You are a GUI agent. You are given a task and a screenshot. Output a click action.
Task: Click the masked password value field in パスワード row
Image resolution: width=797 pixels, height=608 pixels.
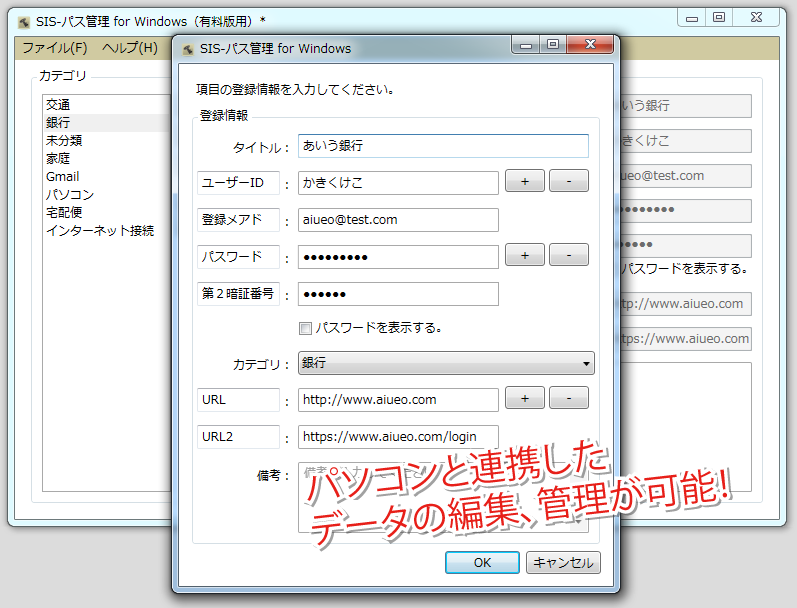coord(398,257)
